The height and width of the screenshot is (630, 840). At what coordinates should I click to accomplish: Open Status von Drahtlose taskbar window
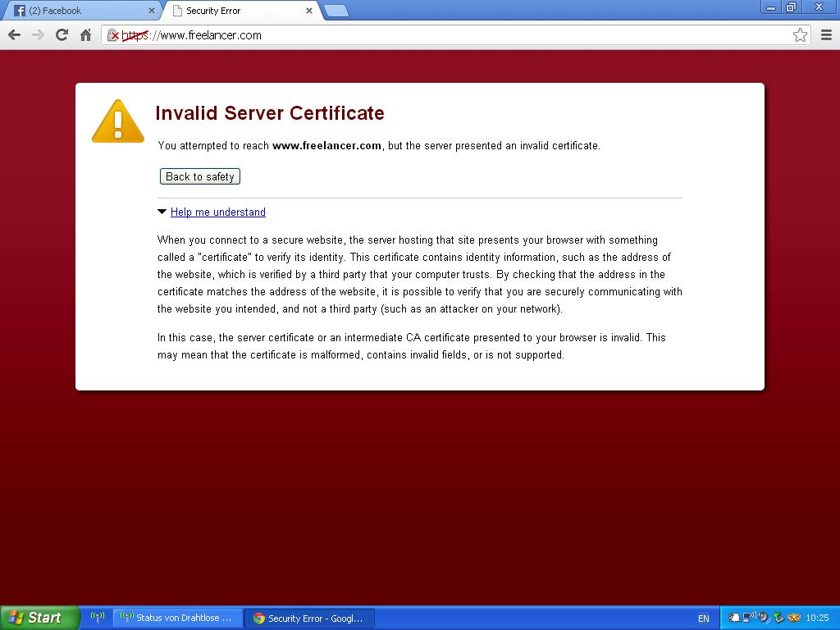coord(177,618)
